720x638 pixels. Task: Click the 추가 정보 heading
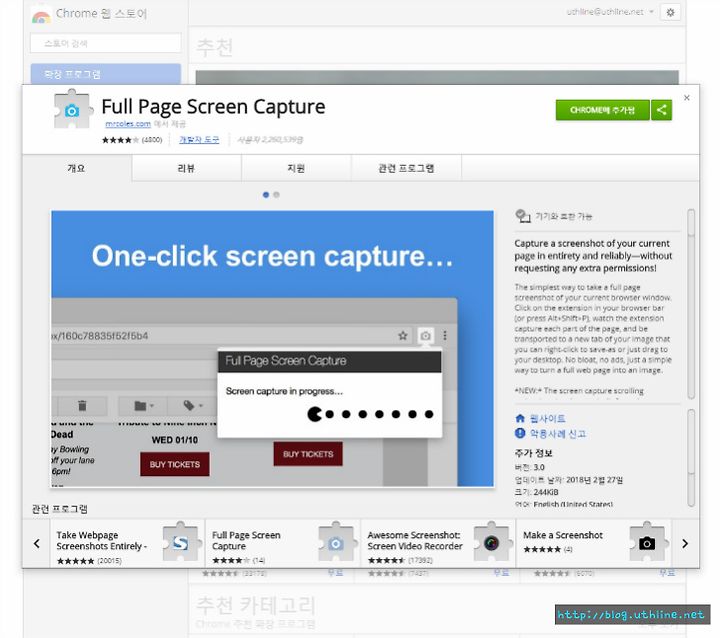(533, 453)
